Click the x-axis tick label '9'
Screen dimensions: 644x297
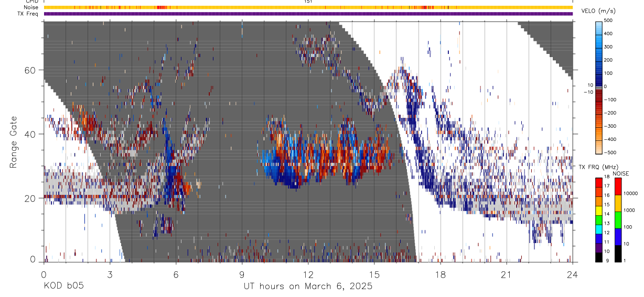pos(242,275)
